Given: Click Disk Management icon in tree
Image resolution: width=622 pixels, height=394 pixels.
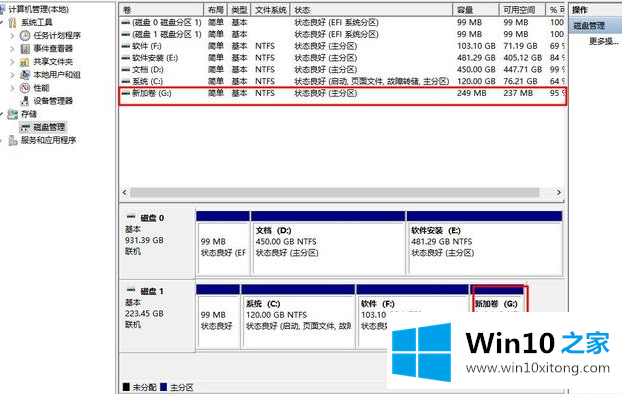Looking at the screenshot, I should click(25, 127).
